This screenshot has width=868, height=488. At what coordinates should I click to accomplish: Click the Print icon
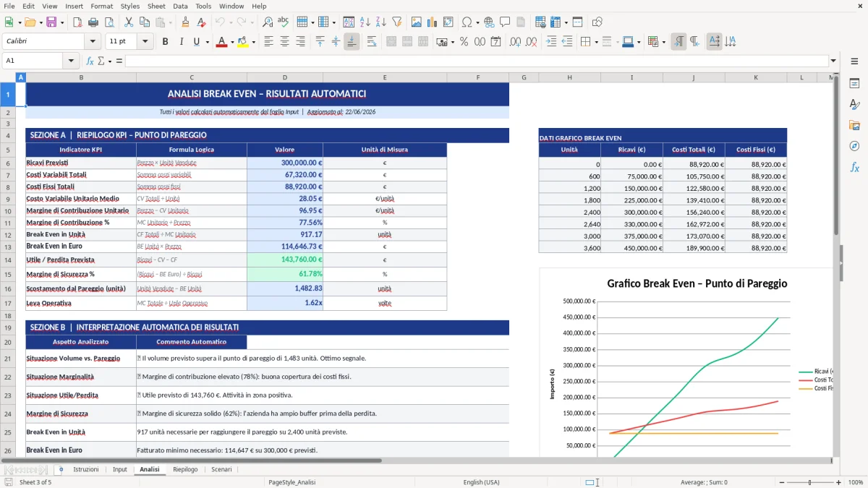tap(95, 22)
